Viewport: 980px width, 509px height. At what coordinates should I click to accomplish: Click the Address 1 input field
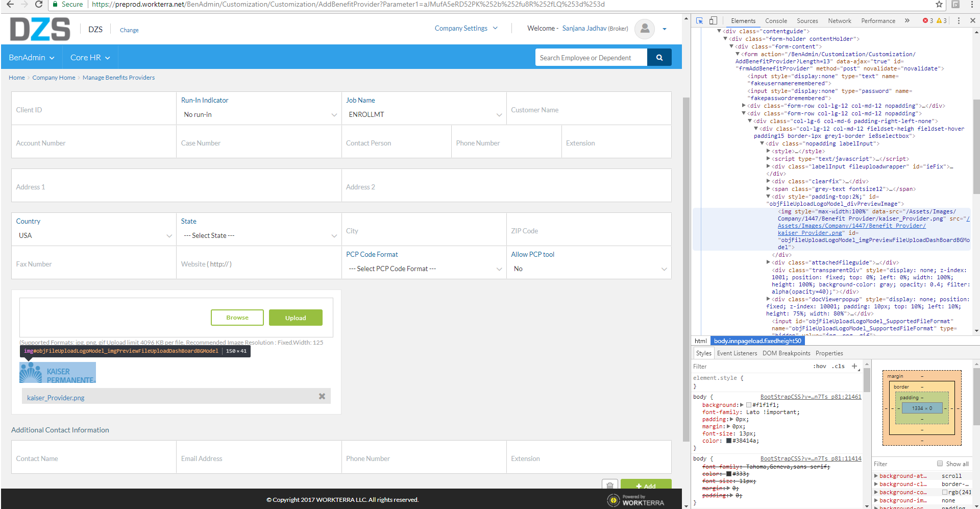[x=177, y=185]
